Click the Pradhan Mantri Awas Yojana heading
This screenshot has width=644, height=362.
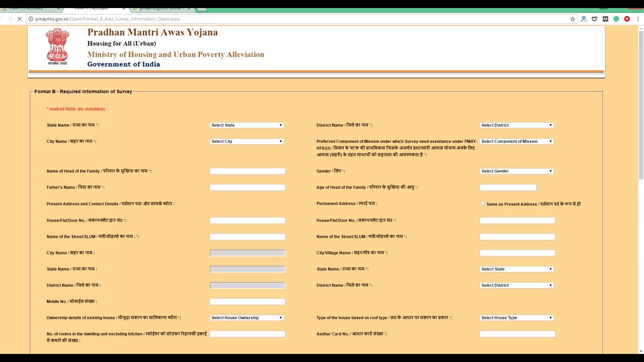click(x=152, y=32)
